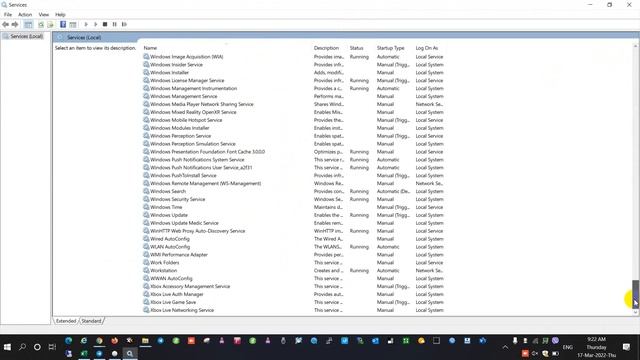Click the Back arrow in toolbar
The width and height of the screenshot is (640, 360).
pyautogui.click(x=5, y=24)
